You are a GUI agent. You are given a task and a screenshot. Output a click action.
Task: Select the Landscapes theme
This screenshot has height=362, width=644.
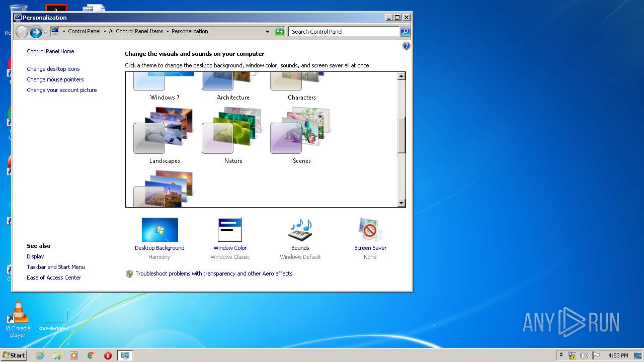click(x=164, y=135)
